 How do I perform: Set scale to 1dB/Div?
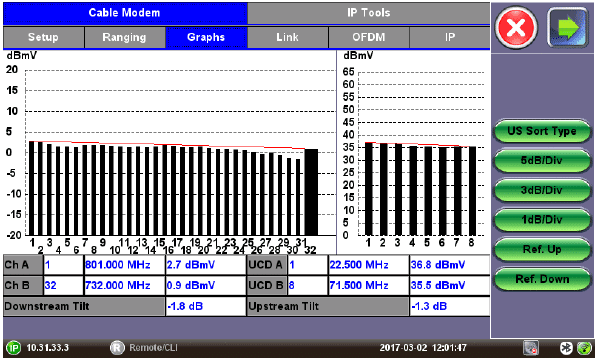(x=542, y=220)
